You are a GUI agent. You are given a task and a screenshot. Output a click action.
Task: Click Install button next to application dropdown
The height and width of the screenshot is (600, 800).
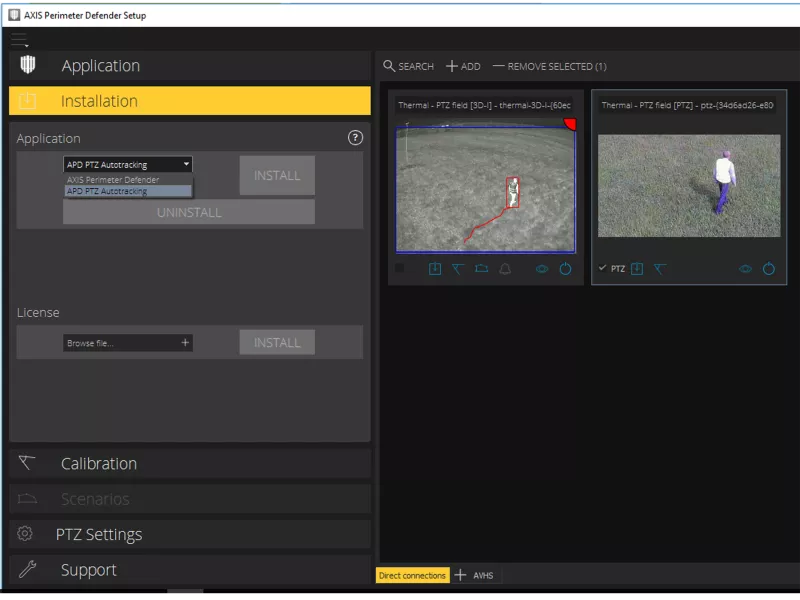(x=277, y=175)
